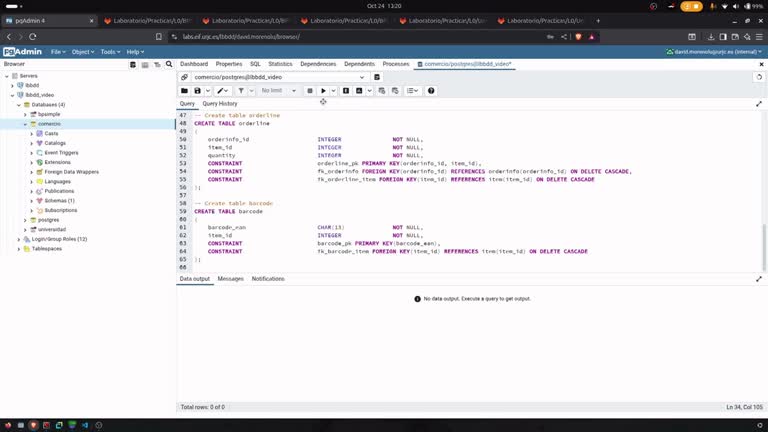Open the Execute options dropdown arrow
768x432 pixels.
point(334,91)
